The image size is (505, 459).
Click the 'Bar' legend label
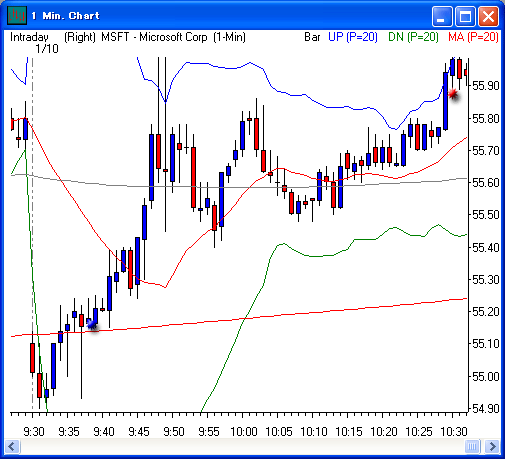click(x=312, y=37)
